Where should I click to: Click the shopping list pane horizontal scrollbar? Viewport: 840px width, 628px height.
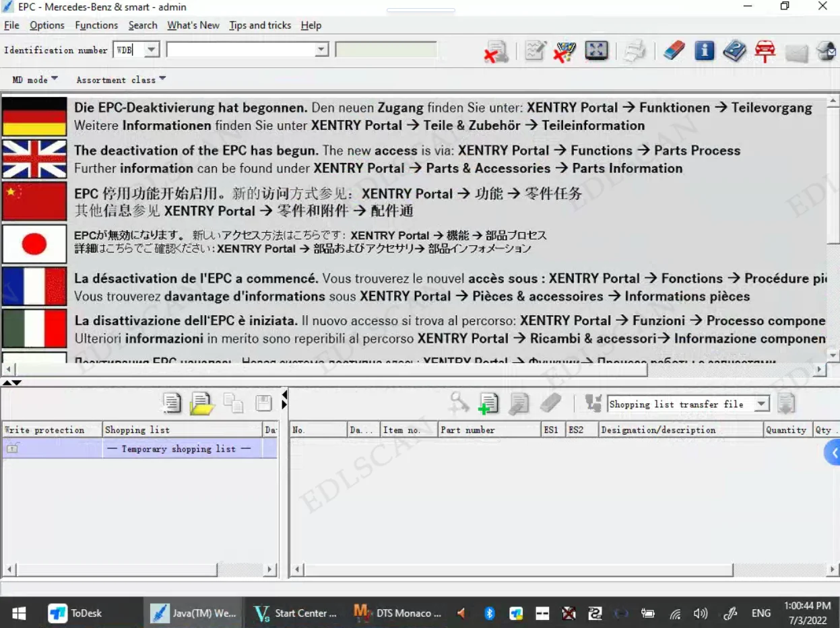point(139,569)
